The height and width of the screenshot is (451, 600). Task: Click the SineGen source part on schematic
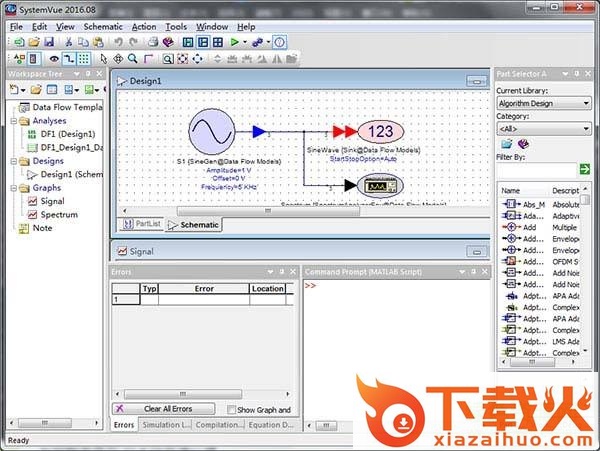click(x=212, y=131)
